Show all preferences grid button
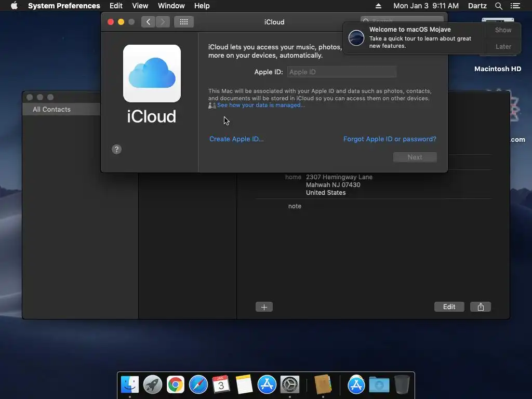The image size is (532, 399). tap(183, 22)
